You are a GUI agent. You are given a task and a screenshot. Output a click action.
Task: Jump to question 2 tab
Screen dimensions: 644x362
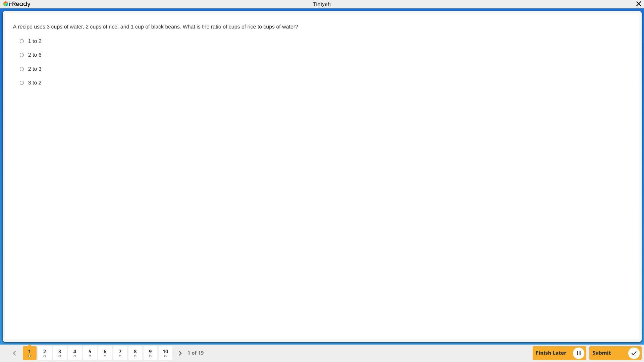pyautogui.click(x=45, y=353)
